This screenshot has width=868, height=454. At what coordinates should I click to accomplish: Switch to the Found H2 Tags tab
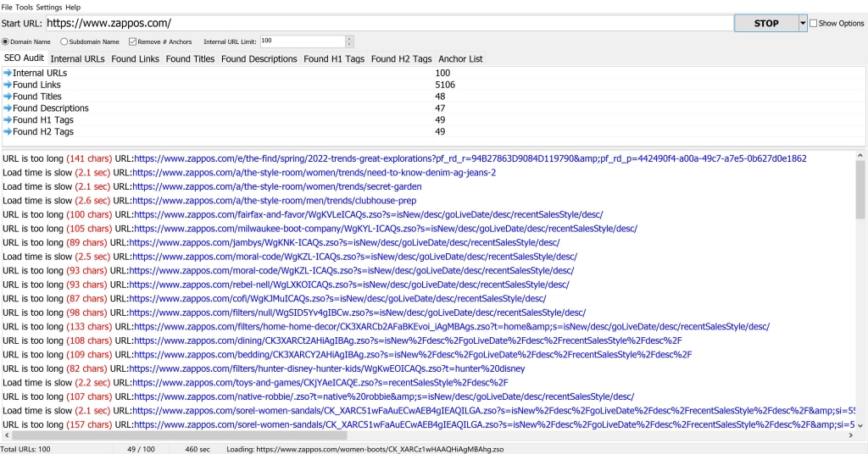[x=401, y=58]
